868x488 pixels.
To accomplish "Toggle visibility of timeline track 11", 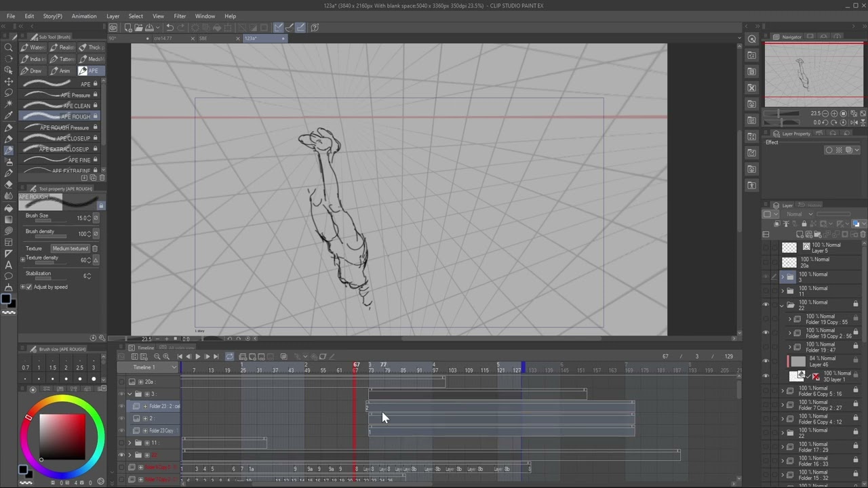I will (122, 443).
